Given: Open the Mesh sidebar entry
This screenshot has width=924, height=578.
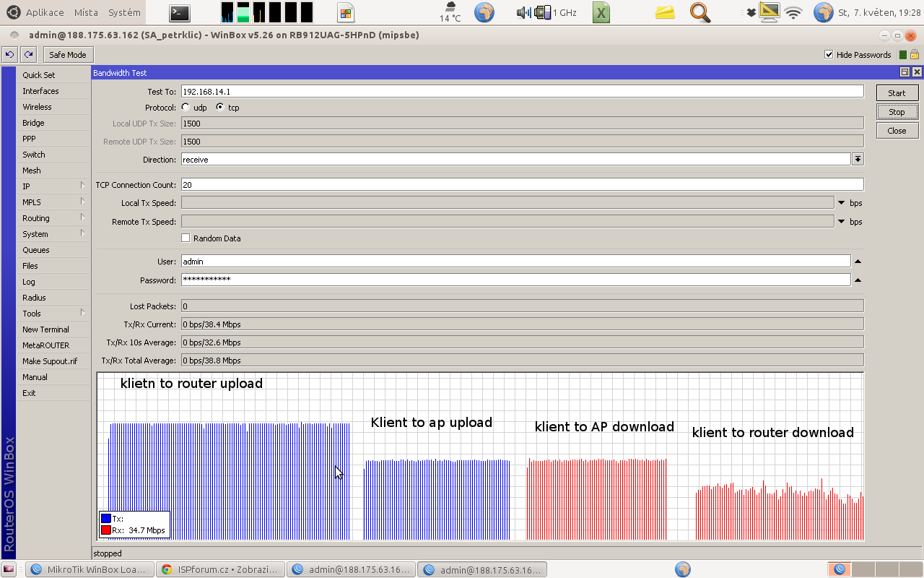Looking at the screenshot, I should (54, 171).
